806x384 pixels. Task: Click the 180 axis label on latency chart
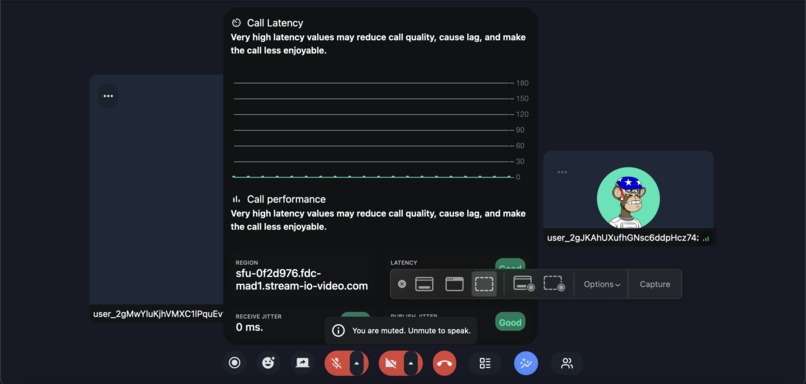[522, 83]
